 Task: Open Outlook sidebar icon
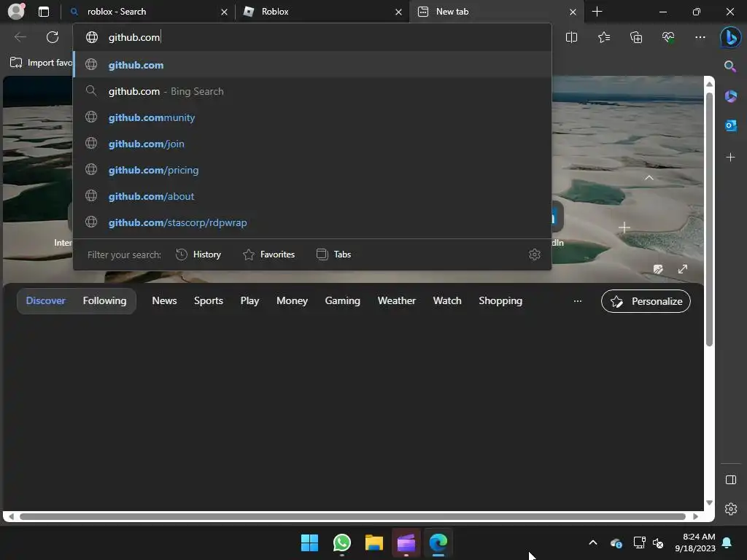click(x=730, y=125)
